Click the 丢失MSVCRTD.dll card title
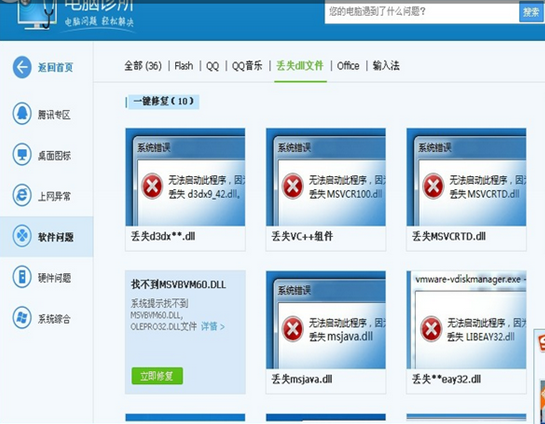This screenshot has width=545, height=424. pyautogui.click(x=448, y=236)
